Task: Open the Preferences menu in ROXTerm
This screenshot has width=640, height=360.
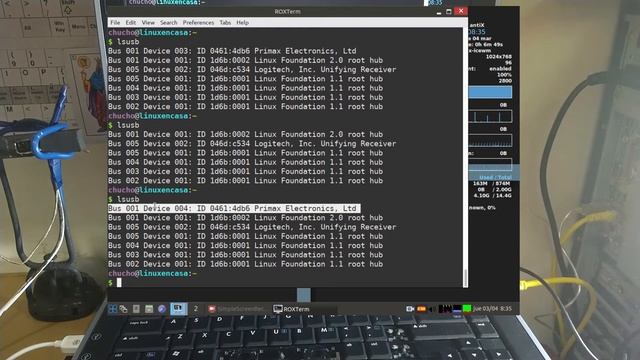Action: 198,22
